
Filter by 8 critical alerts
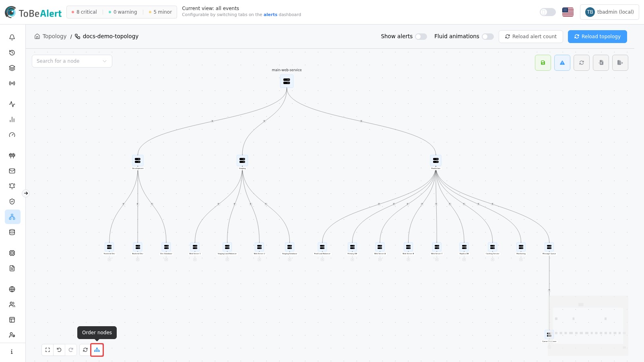pyautogui.click(x=84, y=12)
